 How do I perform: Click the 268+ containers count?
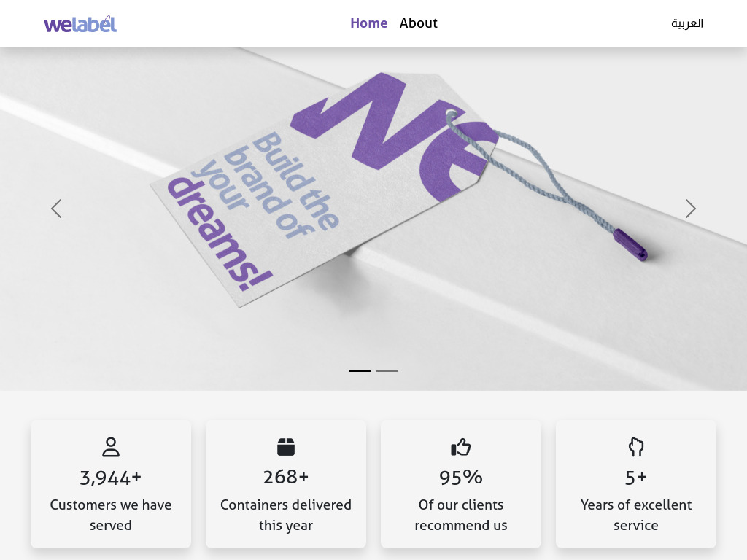tap(286, 477)
